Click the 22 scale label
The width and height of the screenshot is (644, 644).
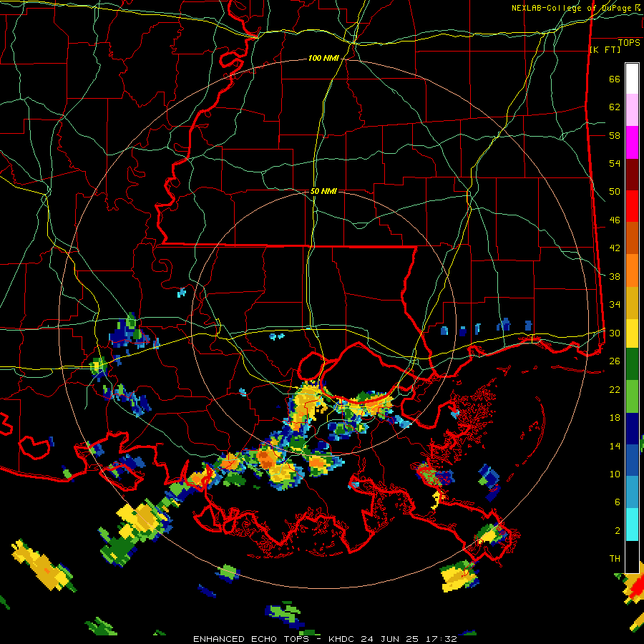coord(615,389)
